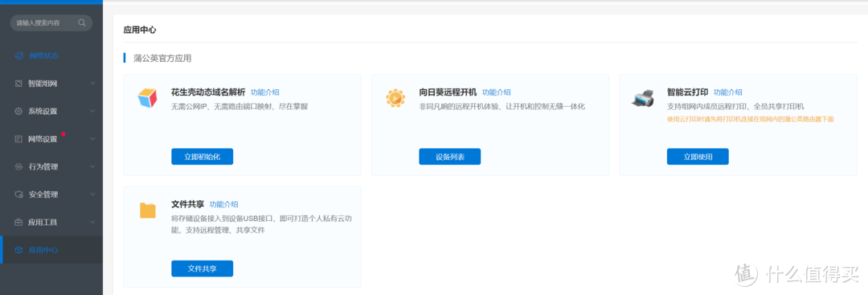Image resolution: width=868 pixels, height=295 pixels.
Task: Open 功能介绍 link beside 文件共享 title
Action: (x=223, y=204)
